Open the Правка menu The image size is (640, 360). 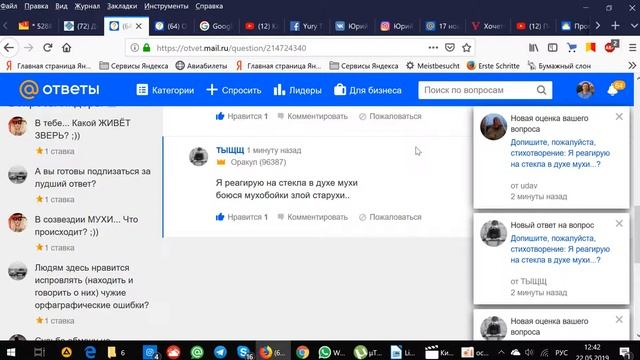pos(36,6)
